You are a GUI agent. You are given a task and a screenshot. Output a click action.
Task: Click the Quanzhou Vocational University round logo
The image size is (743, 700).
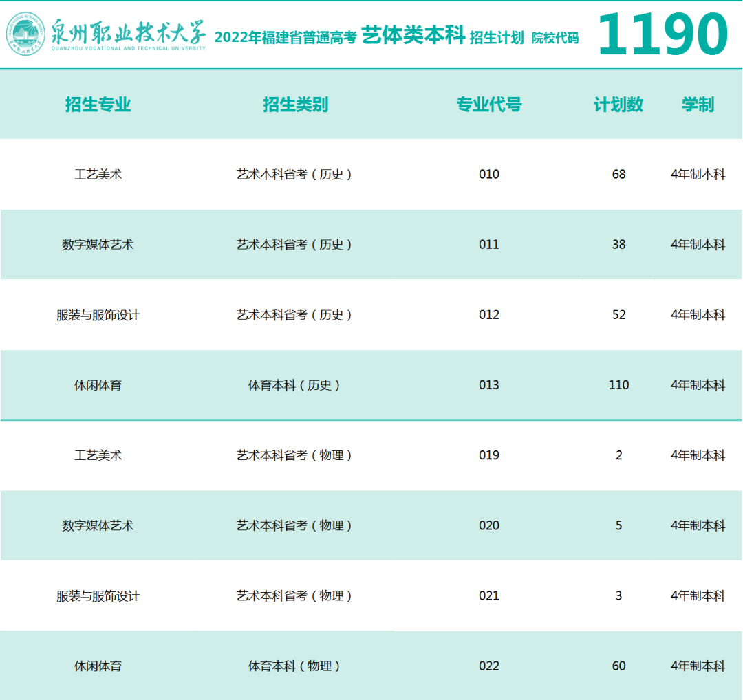click(x=25, y=34)
